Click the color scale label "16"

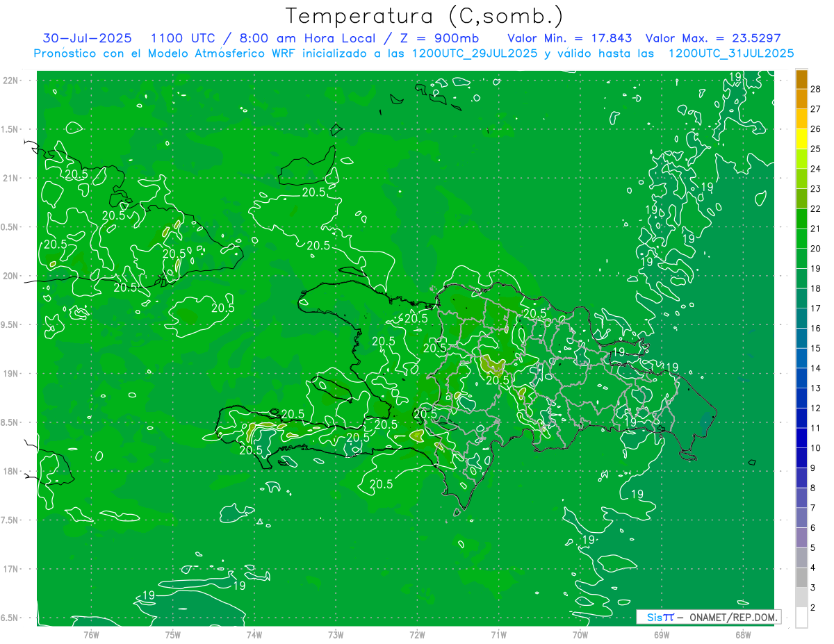[x=816, y=328]
